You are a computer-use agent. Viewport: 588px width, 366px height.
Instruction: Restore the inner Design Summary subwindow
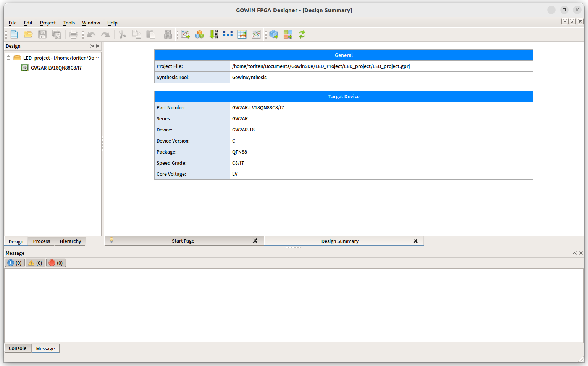[x=572, y=21]
